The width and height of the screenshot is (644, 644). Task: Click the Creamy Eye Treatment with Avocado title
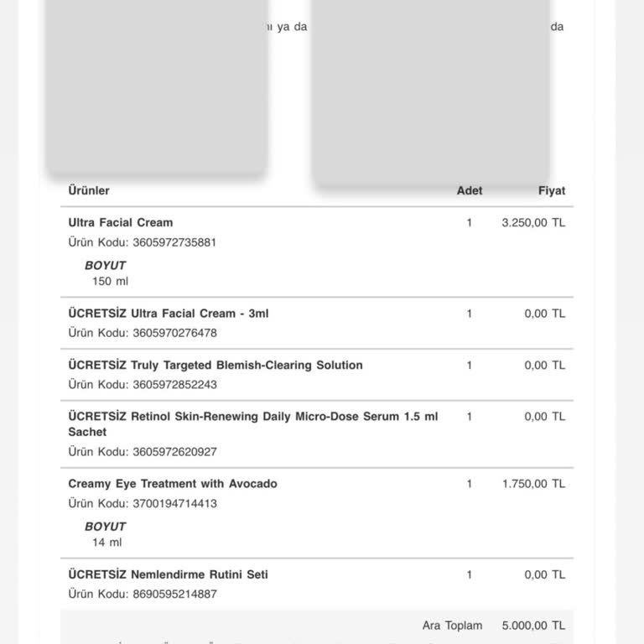click(x=173, y=484)
